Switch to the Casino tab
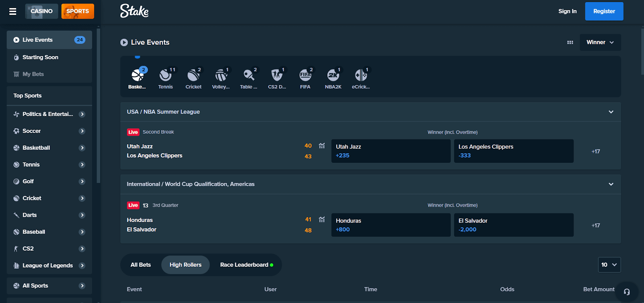644x303 pixels. 42,11
